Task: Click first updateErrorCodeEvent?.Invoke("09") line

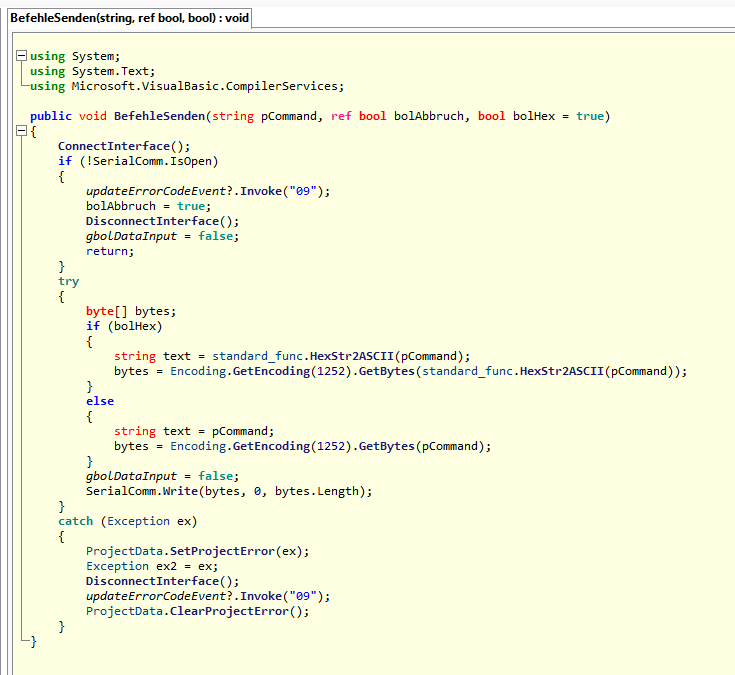Action: [208, 191]
